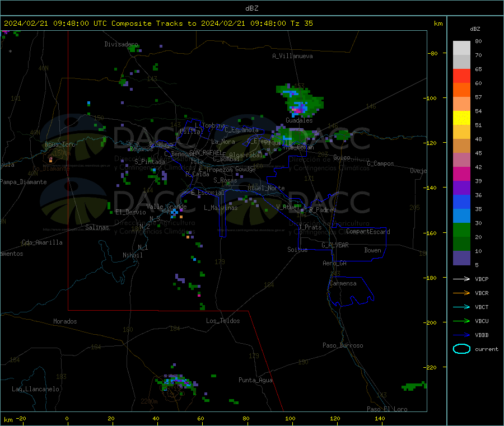Click the 'Pampa_Diamante' map label
This screenshot has height=426, width=504.
tap(24, 182)
